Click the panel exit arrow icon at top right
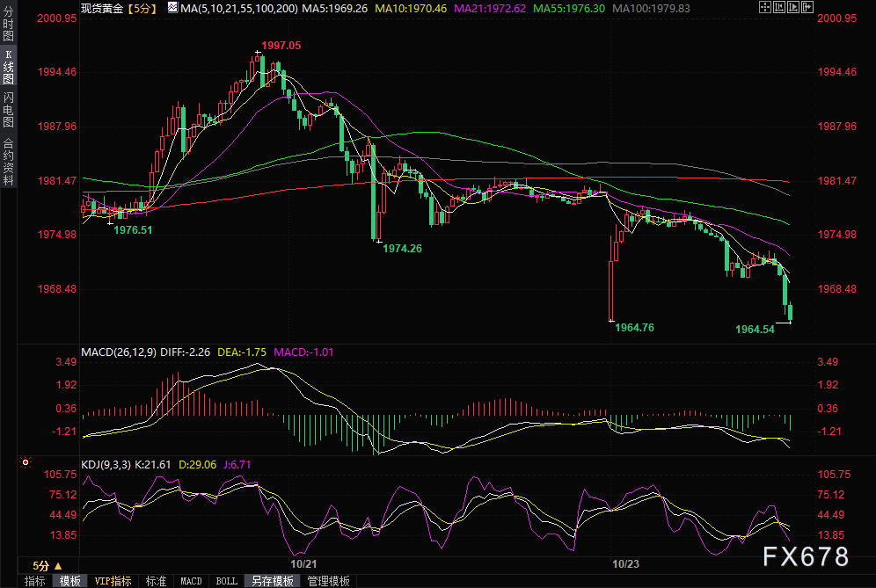This screenshot has width=876, height=588. click(807, 7)
